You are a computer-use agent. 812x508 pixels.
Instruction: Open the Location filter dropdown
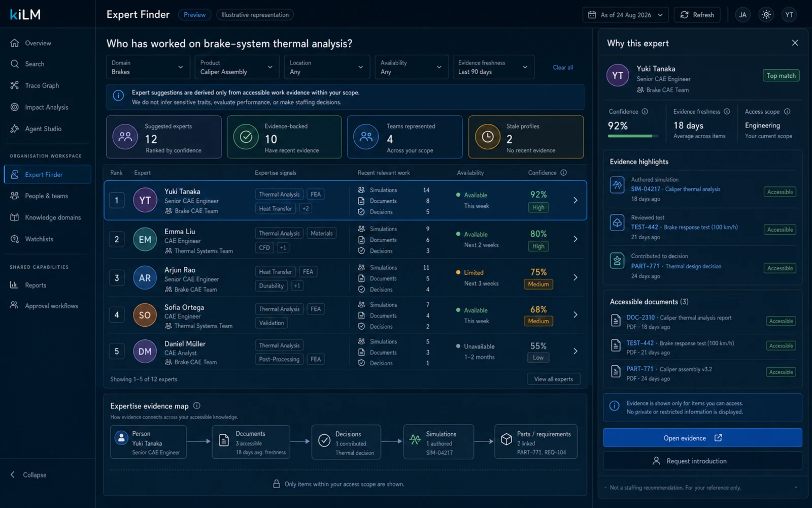326,67
